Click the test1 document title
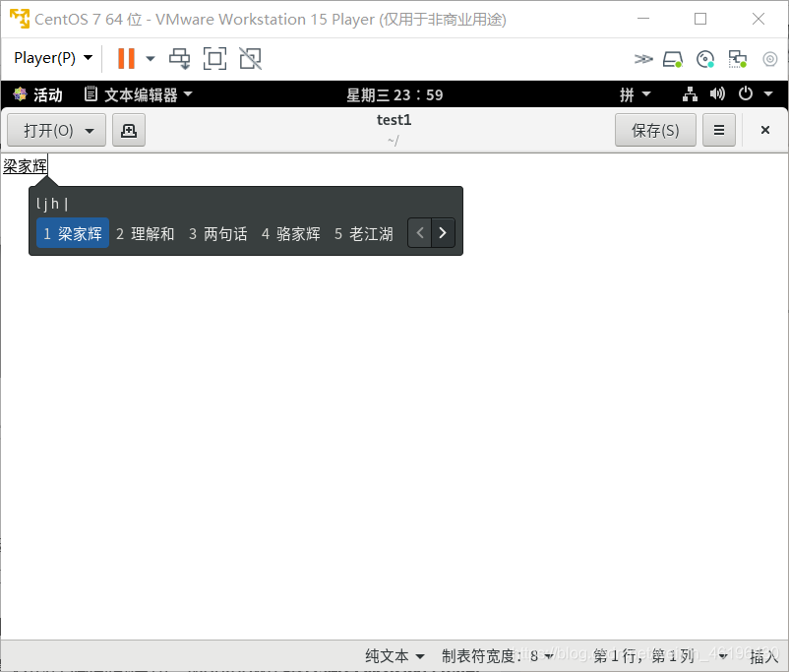Image resolution: width=789 pixels, height=672 pixels. coord(394,120)
